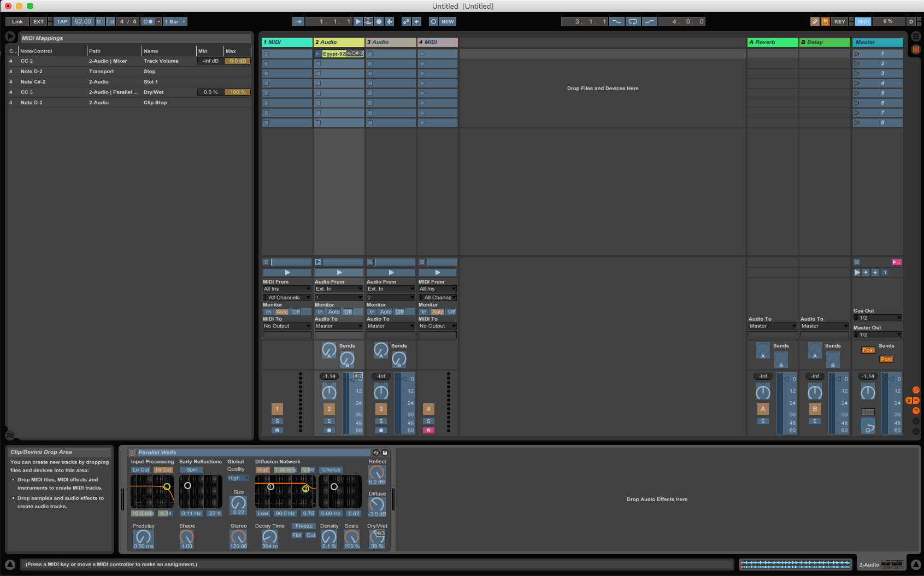This screenshot has width=924, height=576.
Task: Open 4 MIDI's MIDI To output dropdown
Action: click(438, 326)
